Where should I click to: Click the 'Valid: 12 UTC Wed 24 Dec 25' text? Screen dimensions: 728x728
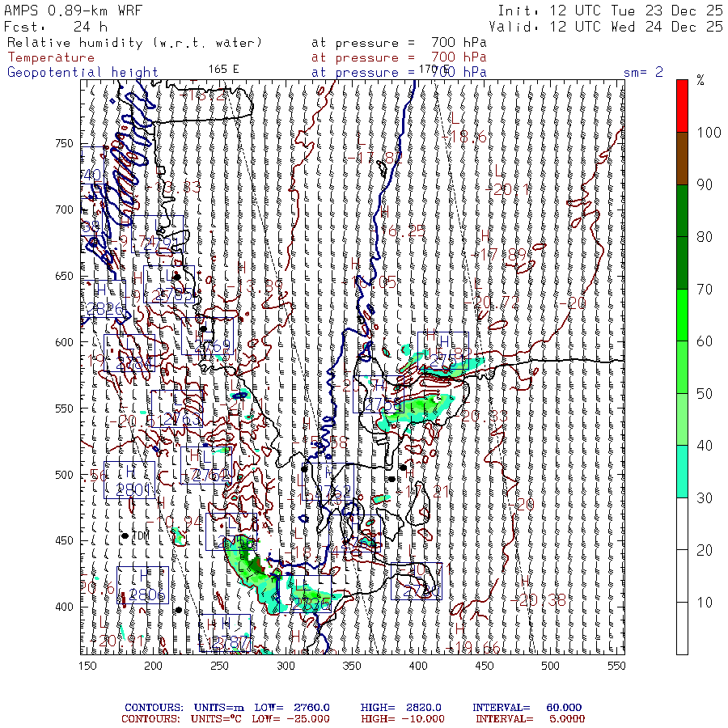click(605, 27)
